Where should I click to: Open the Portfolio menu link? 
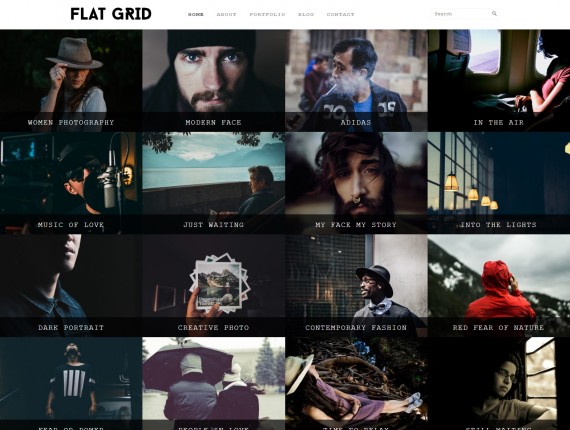coord(267,15)
